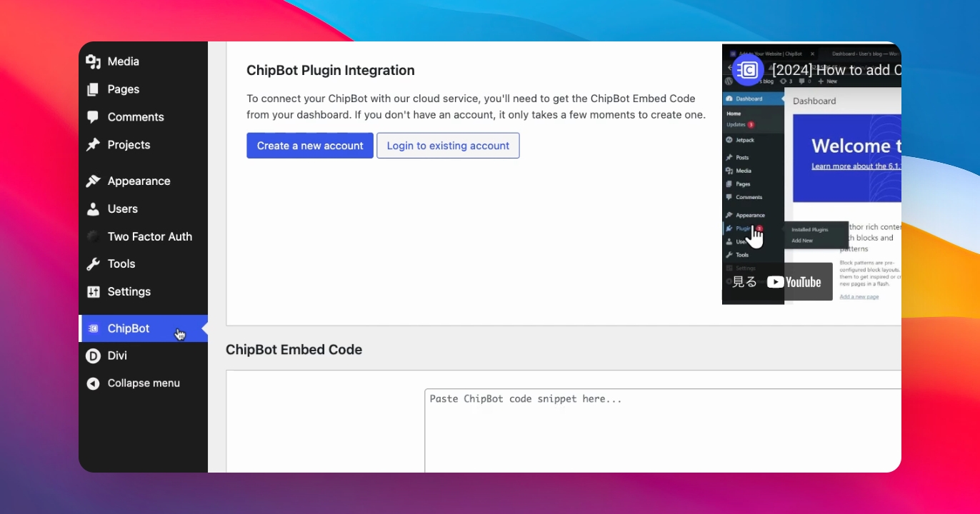Viewport: 980px width, 514px height.
Task: Select the ChipBot menu item
Action: pyautogui.click(x=144, y=328)
